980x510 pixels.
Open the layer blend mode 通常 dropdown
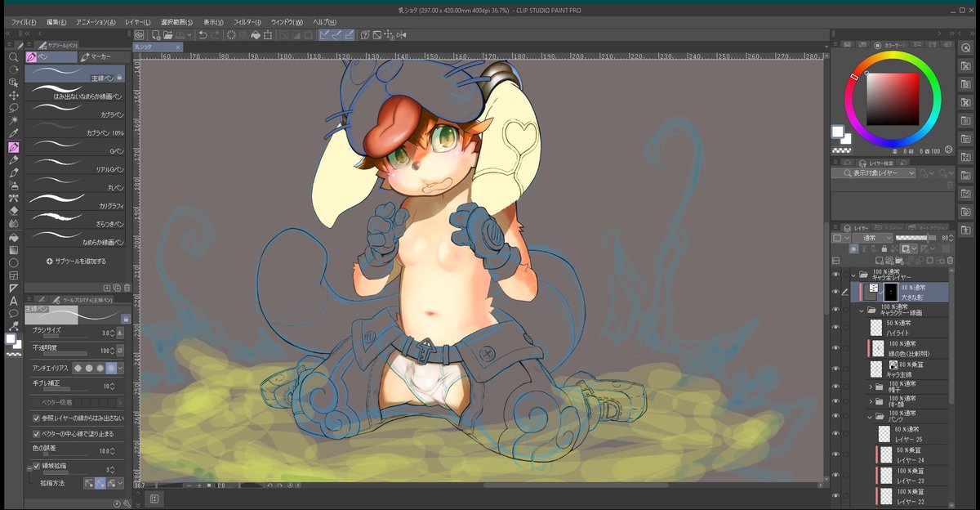click(873, 238)
